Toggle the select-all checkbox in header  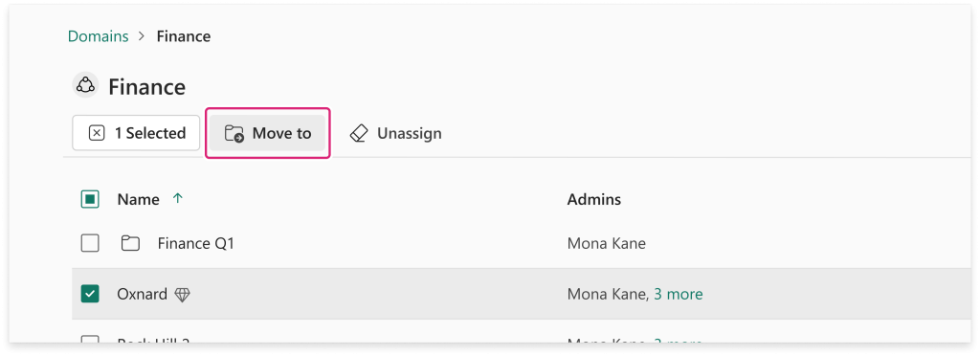[x=90, y=199]
